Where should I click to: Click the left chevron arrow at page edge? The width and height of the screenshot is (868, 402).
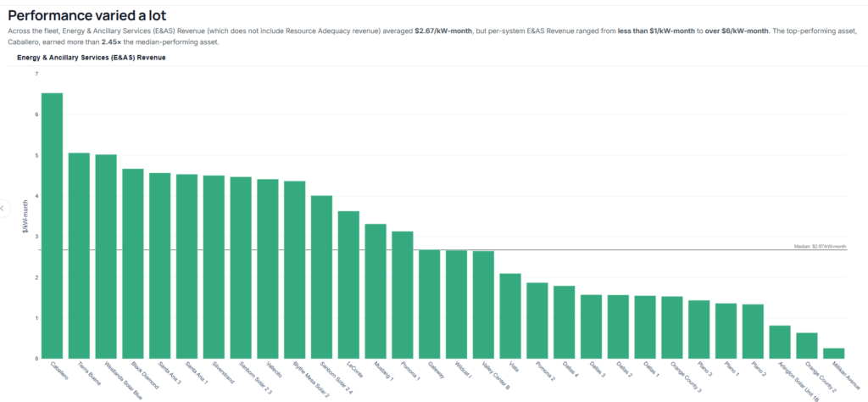(x=3, y=208)
